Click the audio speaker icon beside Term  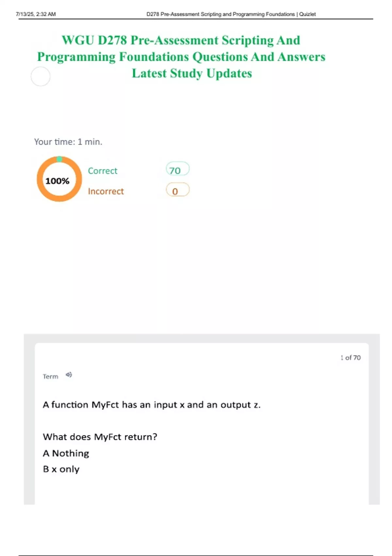pos(69,375)
